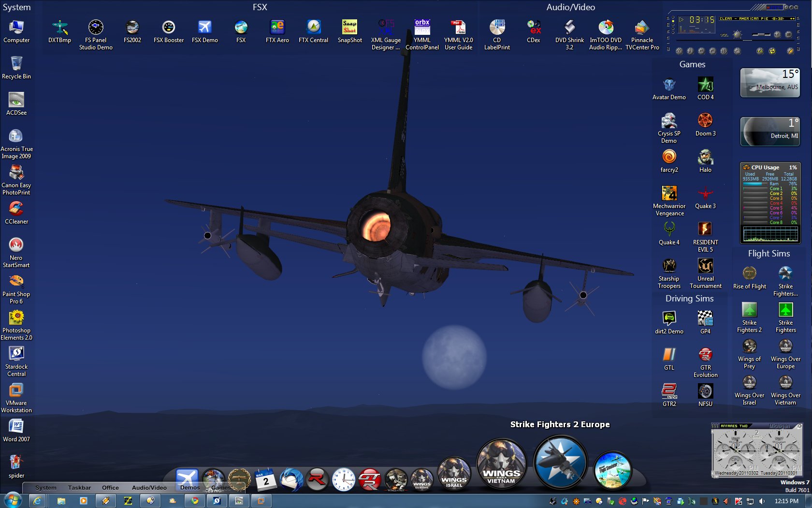Open the Office toolbar on the taskbar
Viewport: 812px width, 508px height.
(x=110, y=488)
